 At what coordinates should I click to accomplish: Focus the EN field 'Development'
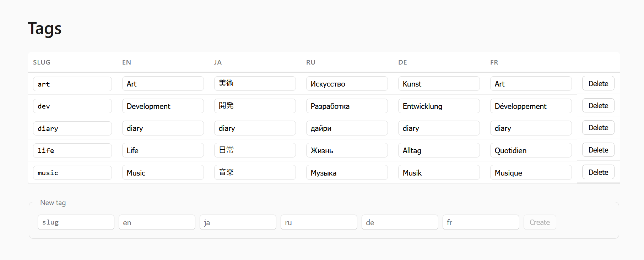coord(163,106)
